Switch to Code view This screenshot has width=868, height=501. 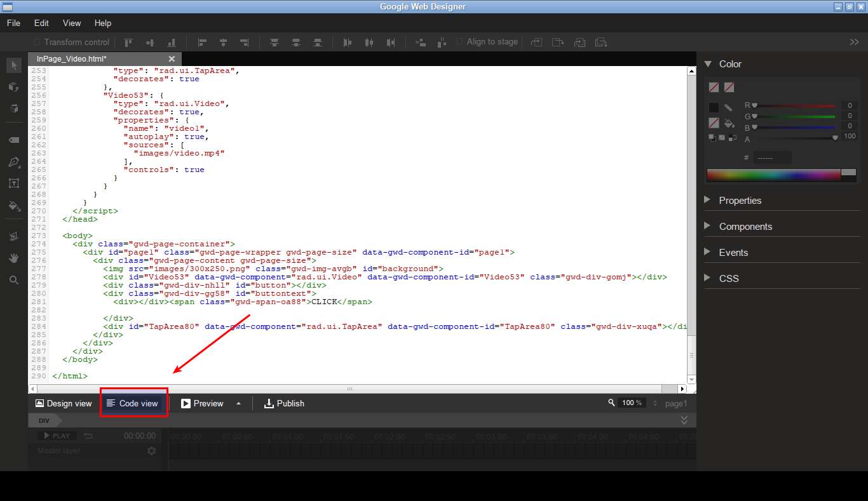(132, 403)
